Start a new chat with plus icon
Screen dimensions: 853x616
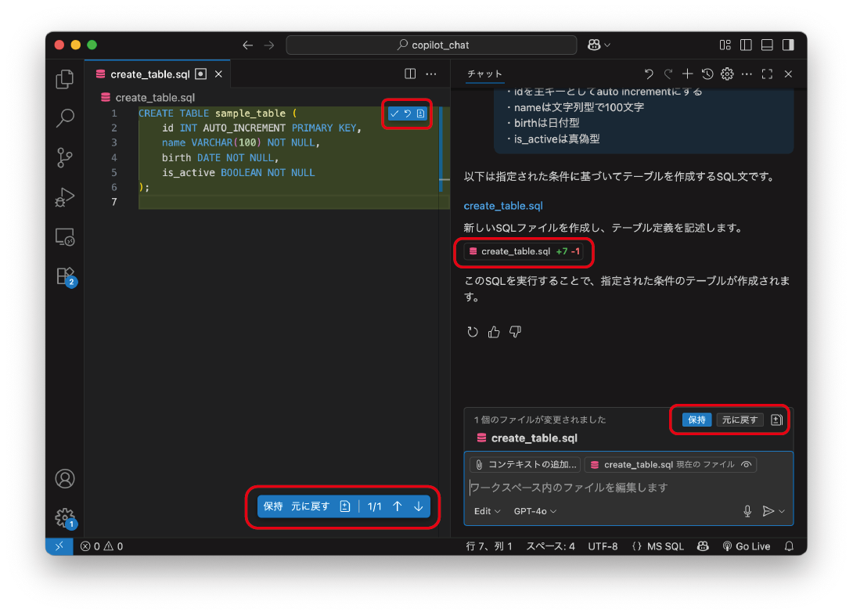688,74
